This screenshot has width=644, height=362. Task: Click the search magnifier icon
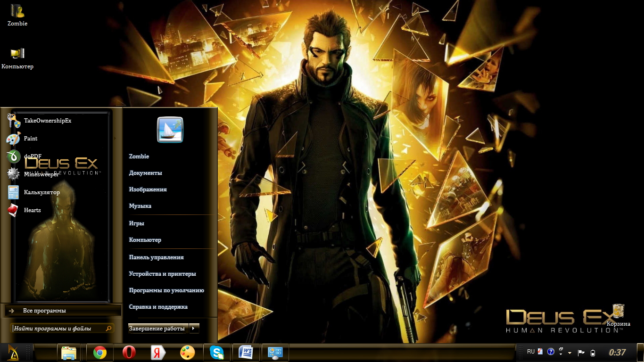point(109,329)
